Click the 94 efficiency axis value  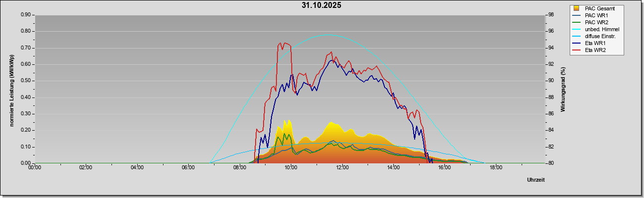550,48
